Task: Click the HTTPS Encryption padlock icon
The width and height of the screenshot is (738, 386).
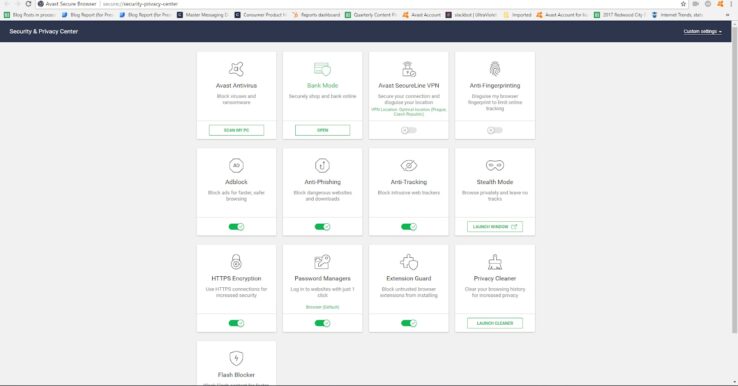Action: 236,262
